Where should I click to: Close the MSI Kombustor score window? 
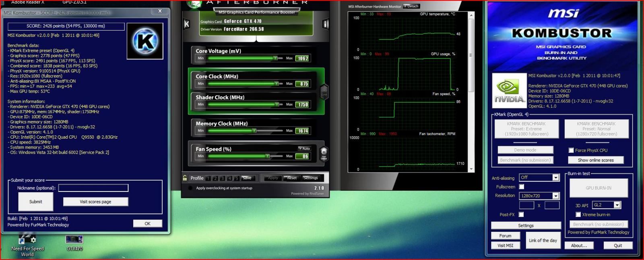tap(160, 11)
